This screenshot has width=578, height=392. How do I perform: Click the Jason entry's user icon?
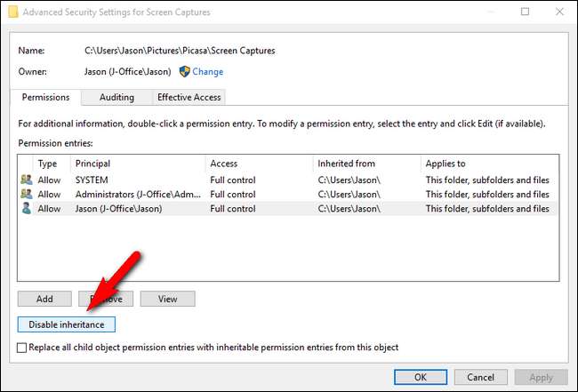point(26,209)
